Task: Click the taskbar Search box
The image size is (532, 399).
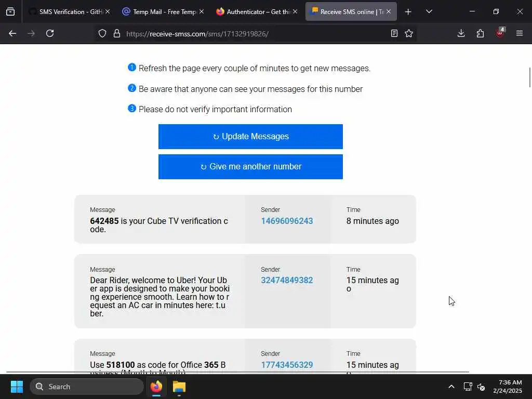Action: coord(87,387)
